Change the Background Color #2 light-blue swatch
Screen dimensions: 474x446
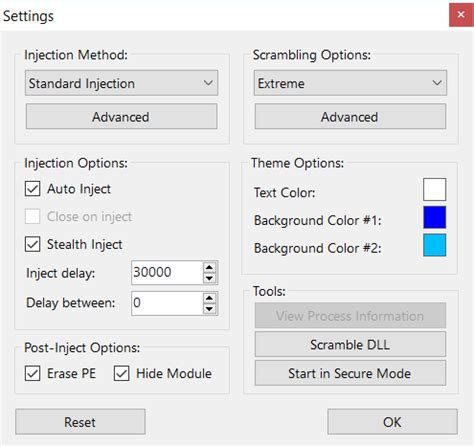(434, 245)
